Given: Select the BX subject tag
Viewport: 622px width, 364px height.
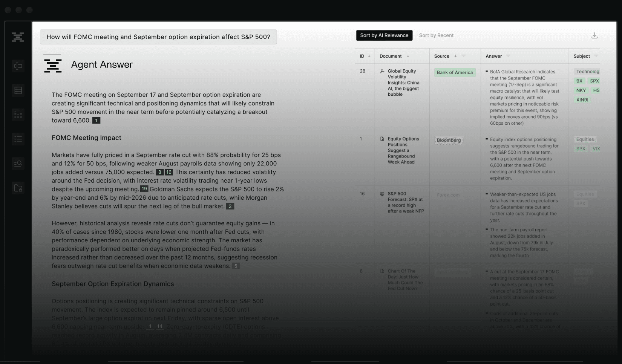Looking at the screenshot, I should (x=579, y=81).
